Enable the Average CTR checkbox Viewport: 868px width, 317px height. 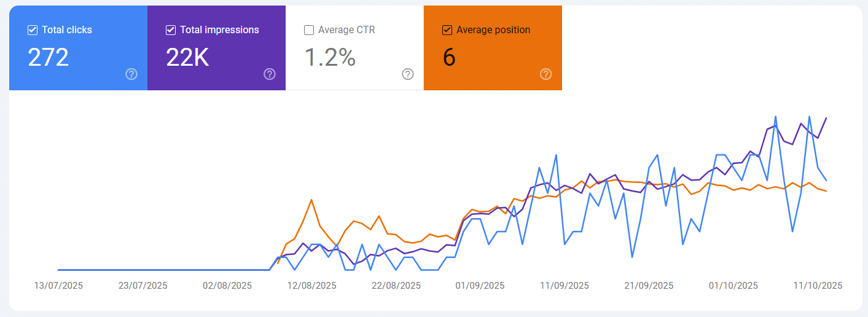point(309,30)
